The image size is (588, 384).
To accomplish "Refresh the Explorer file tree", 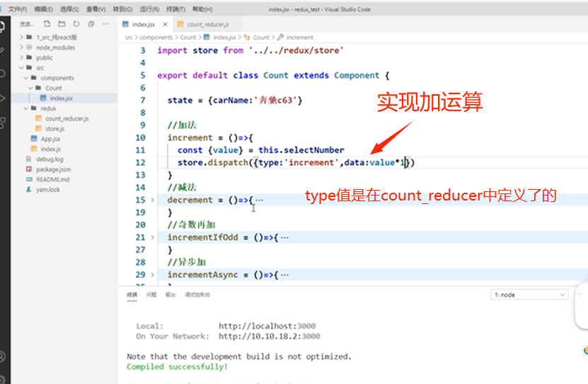I will 76,24.
